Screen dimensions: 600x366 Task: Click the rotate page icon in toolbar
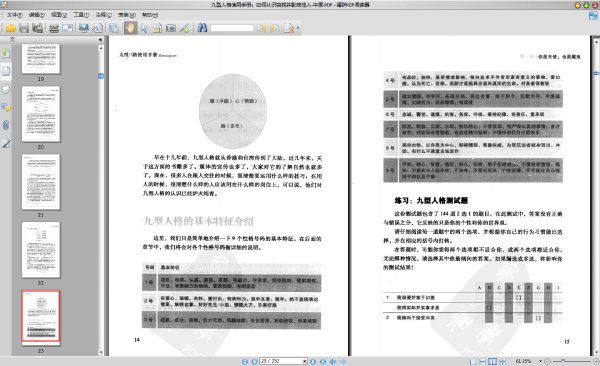tap(98, 28)
